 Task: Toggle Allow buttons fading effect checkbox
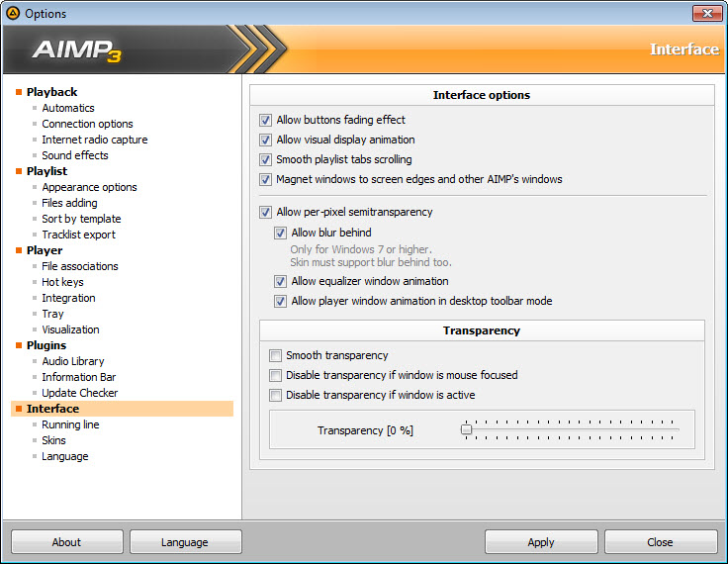point(265,120)
